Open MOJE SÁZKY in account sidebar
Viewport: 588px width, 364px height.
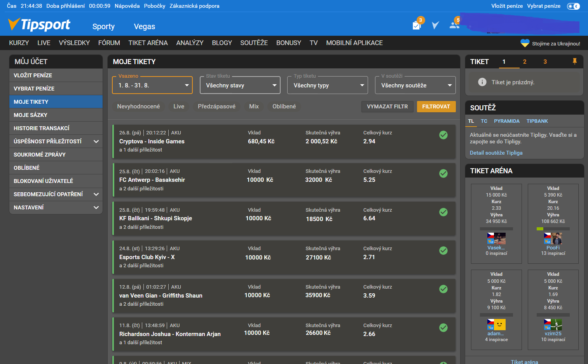pos(56,115)
